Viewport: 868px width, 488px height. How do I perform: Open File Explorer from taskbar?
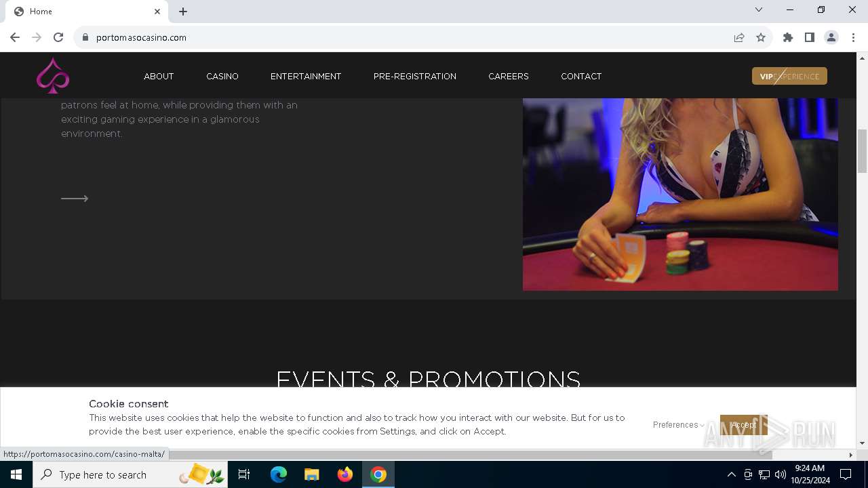click(x=311, y=474)
